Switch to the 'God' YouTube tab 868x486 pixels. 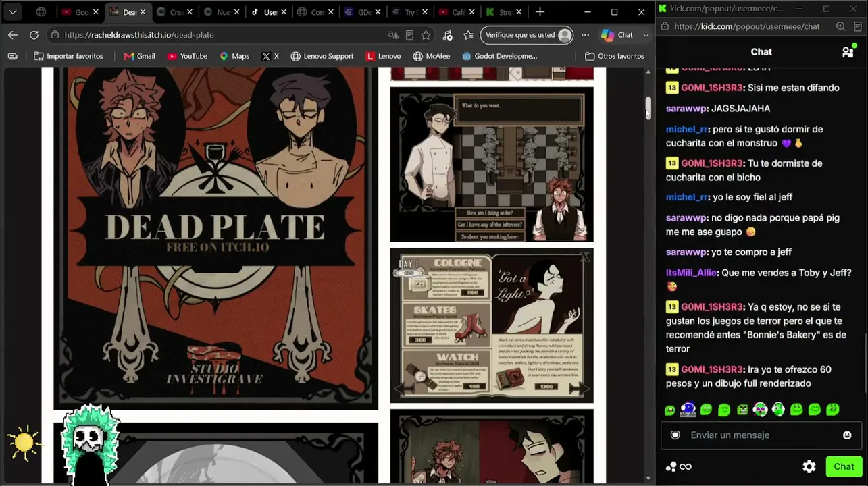[x=75, y=12]
